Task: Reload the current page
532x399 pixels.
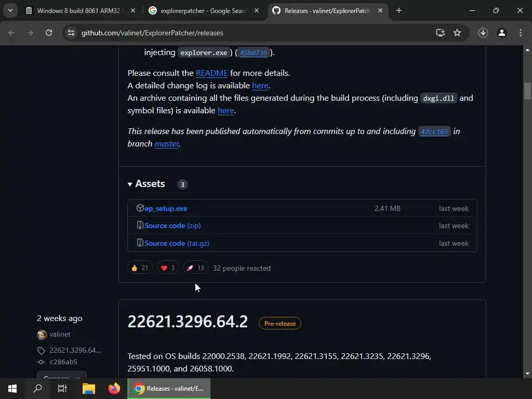Action: tap(49, 33)
